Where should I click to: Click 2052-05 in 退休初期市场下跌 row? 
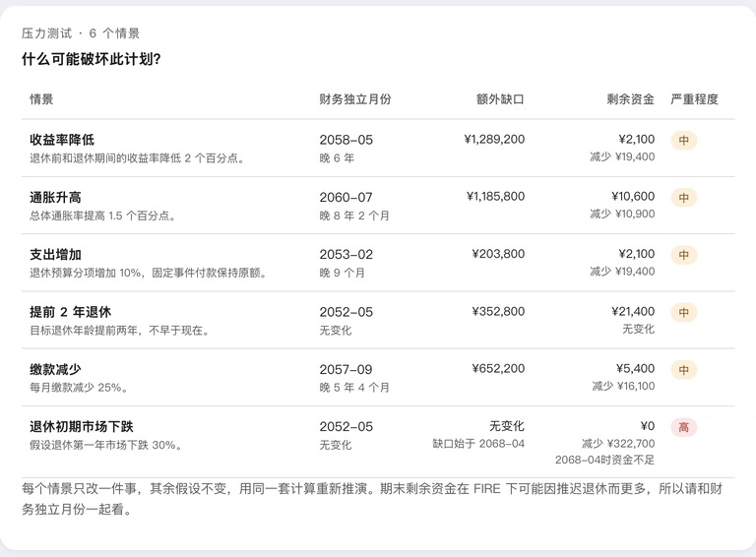click(346, 426)
